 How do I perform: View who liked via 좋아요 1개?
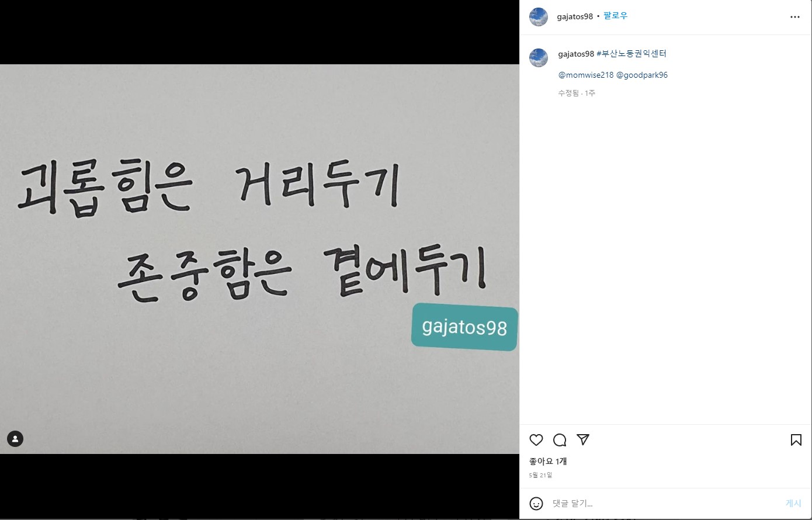click(x=548, y=461)
